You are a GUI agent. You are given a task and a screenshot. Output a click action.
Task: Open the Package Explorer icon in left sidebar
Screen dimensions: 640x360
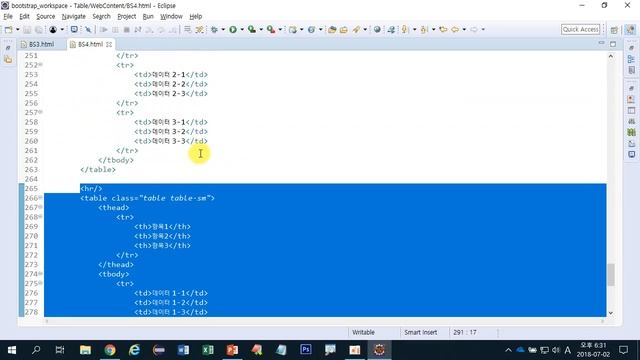pos(8,60)
